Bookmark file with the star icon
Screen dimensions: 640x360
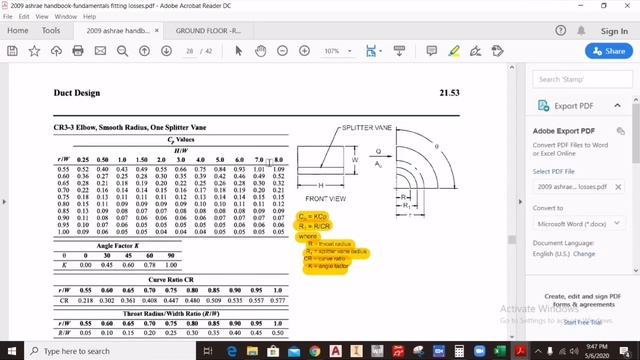coord(34,51)
